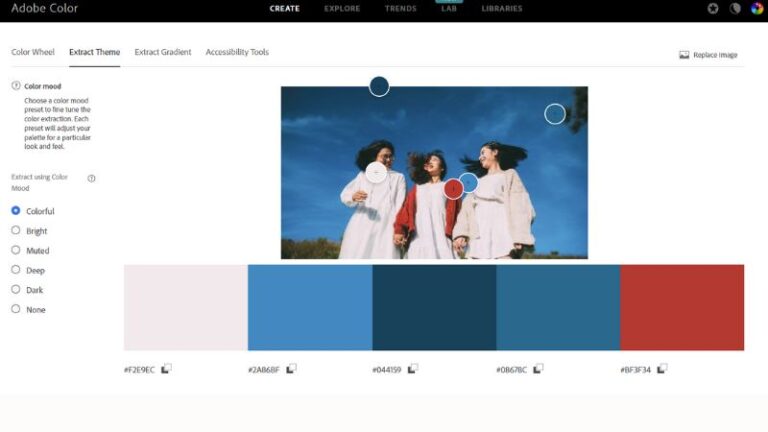Select the dark navy picker at image top edge

pyautogui.click(x=379, y=86)
